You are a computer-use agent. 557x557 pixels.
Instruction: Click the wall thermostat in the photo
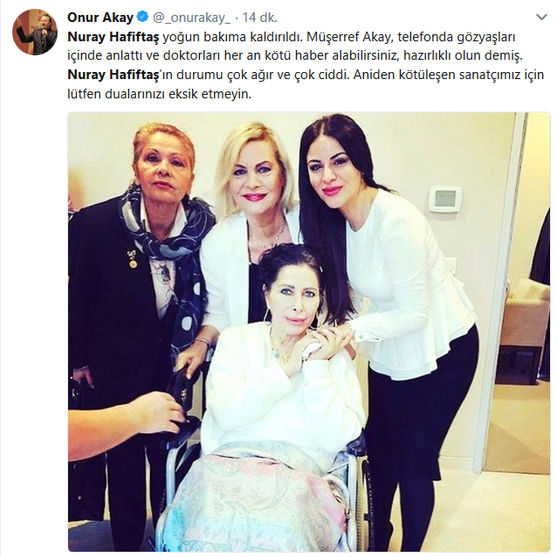pyautogui.click(x=445, y=199)
